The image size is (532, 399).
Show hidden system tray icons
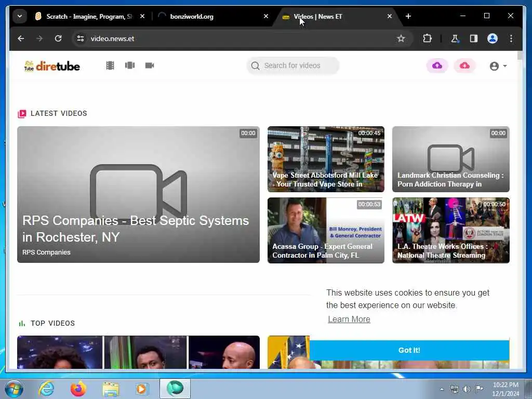(442, 389)
